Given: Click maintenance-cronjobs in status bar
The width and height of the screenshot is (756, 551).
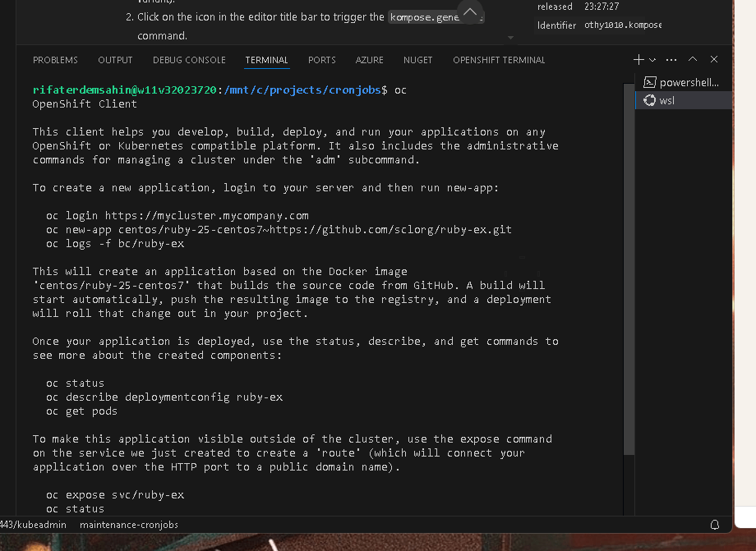Looking at the screenshot, I should [x=129, y=525].
